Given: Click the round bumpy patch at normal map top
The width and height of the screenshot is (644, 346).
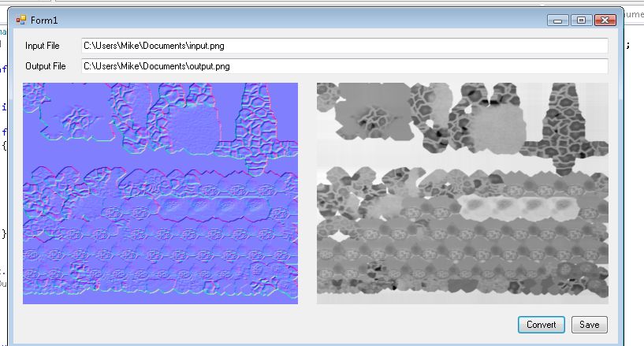Looking at the screenshot, I should click(x=190, y=124).
